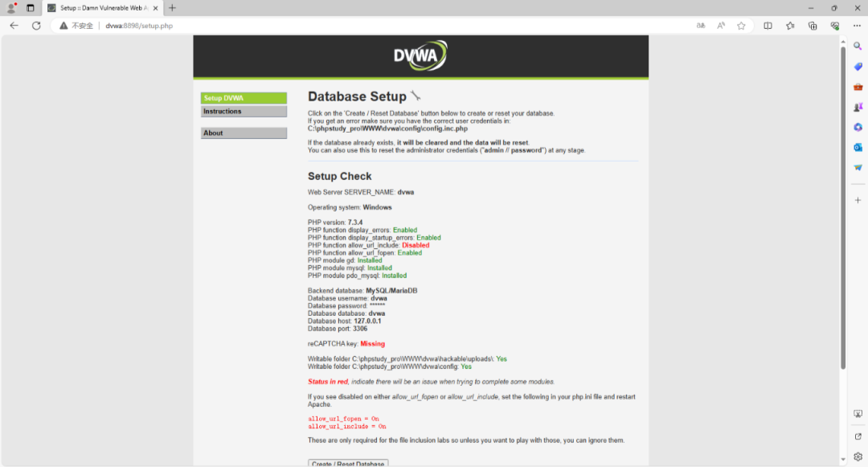Click the PHP module pdo_mysql Installed line
This screenshot has width=868, height=467.
click(x=357, y=276)
